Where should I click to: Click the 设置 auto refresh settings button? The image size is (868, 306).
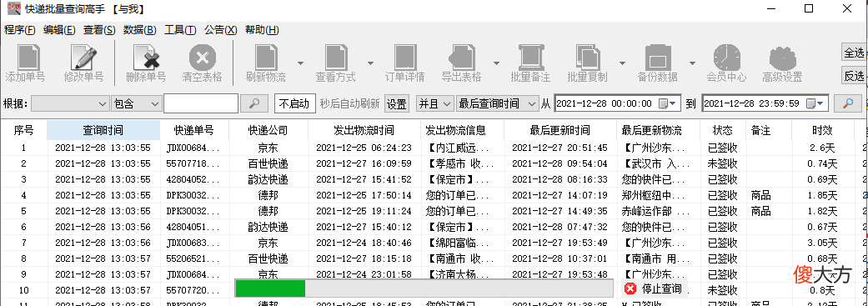[396, 103]
